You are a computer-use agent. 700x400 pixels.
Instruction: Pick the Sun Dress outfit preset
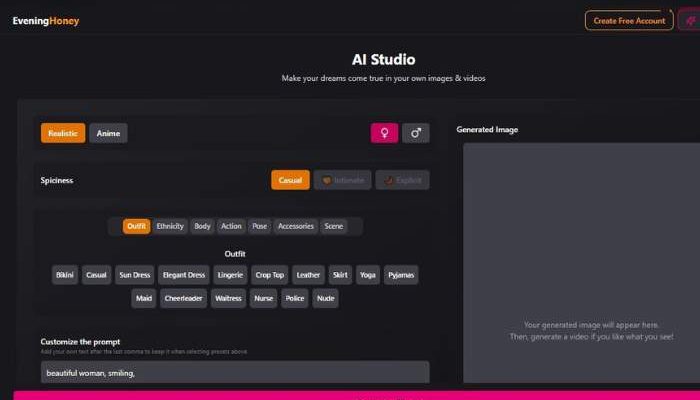pyautogui.click(x=134, y=275)
